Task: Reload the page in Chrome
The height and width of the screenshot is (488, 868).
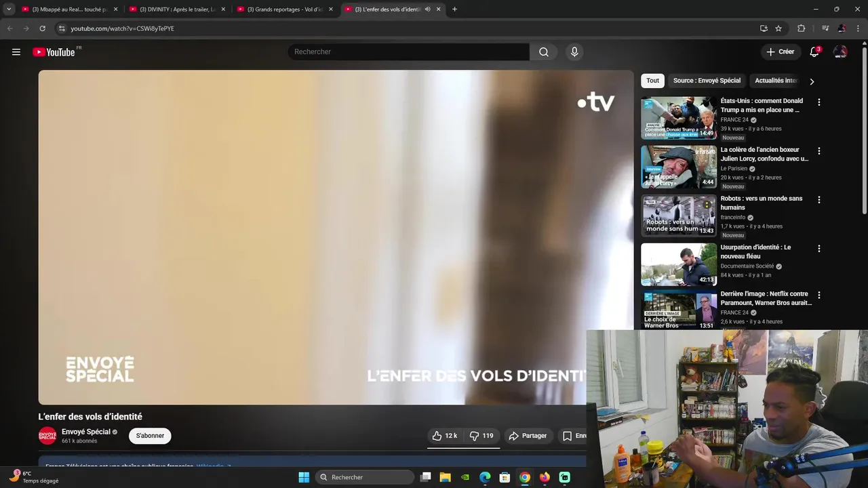Action: pyautogui.click(x=42, y=28)
